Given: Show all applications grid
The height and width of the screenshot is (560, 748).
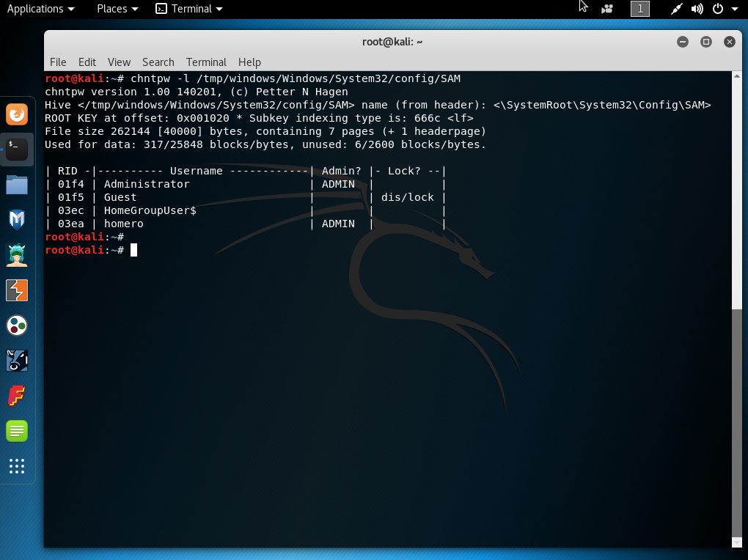Looking at the screenshot, I should pyautogui.click(x=17, y=466).
